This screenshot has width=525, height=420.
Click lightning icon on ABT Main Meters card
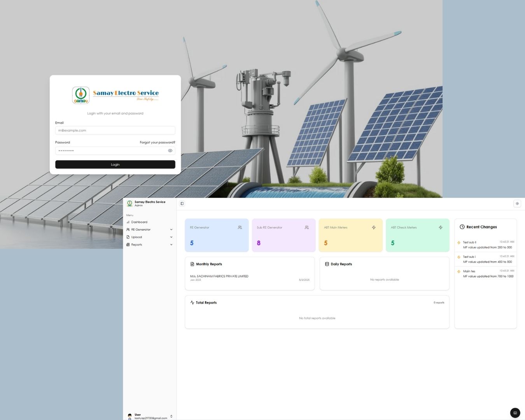pyautogui.click(x=374, y=227)
